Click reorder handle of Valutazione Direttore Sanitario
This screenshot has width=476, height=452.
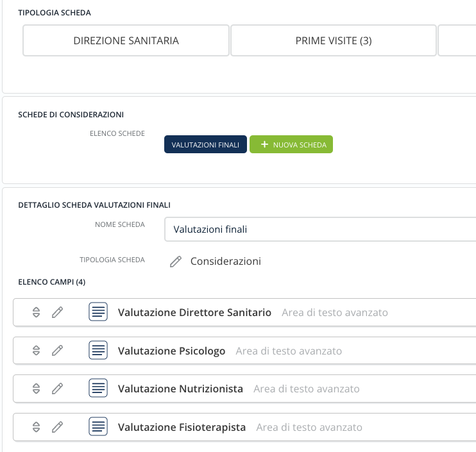pos(36,312)
